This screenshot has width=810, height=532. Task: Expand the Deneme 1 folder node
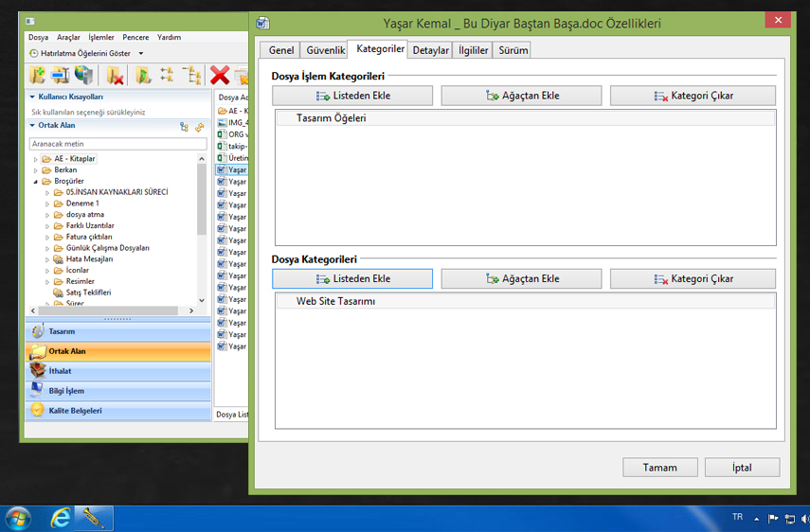47,204
